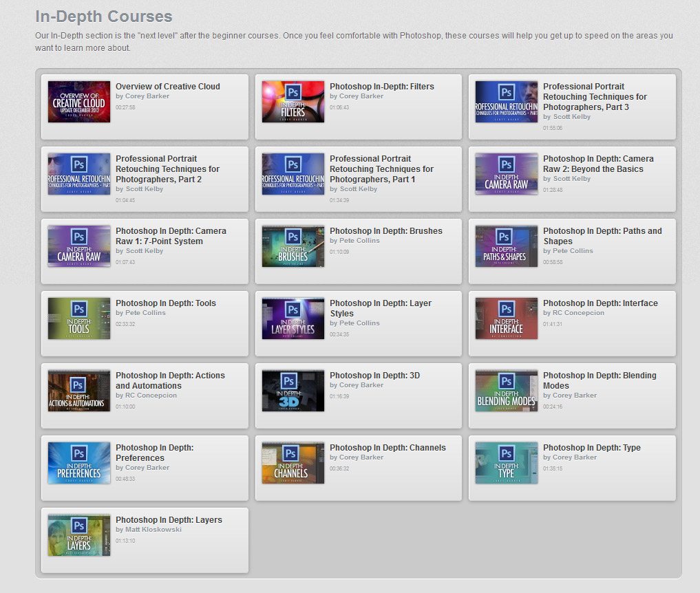Viewport: 700px width, 593px height.
Task: Click Professional Portrait Retouching Part 2 title
Action: coord(167,169)
